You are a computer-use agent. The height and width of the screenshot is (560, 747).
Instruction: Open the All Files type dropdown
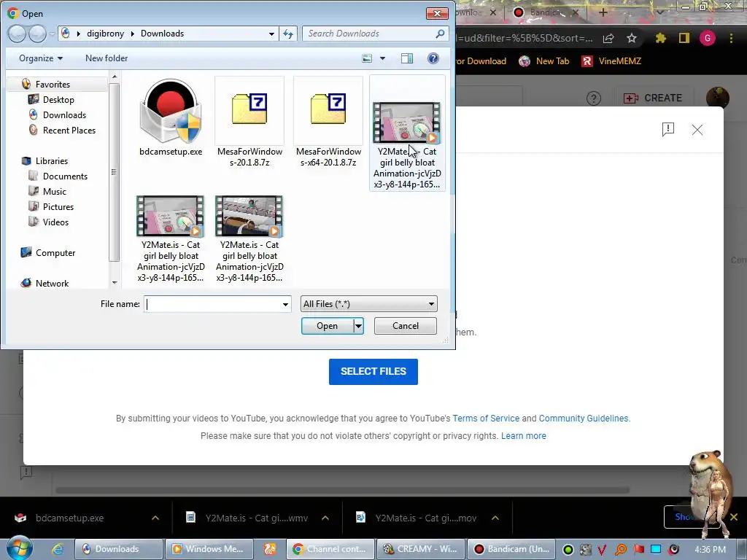coord(368,304)
